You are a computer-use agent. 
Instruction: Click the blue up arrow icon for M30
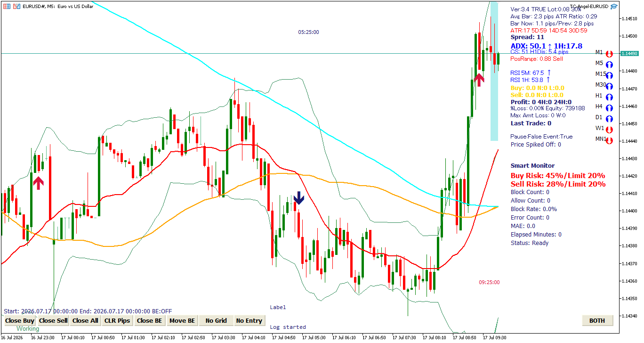pyautogui.click(x=609, y=86)
